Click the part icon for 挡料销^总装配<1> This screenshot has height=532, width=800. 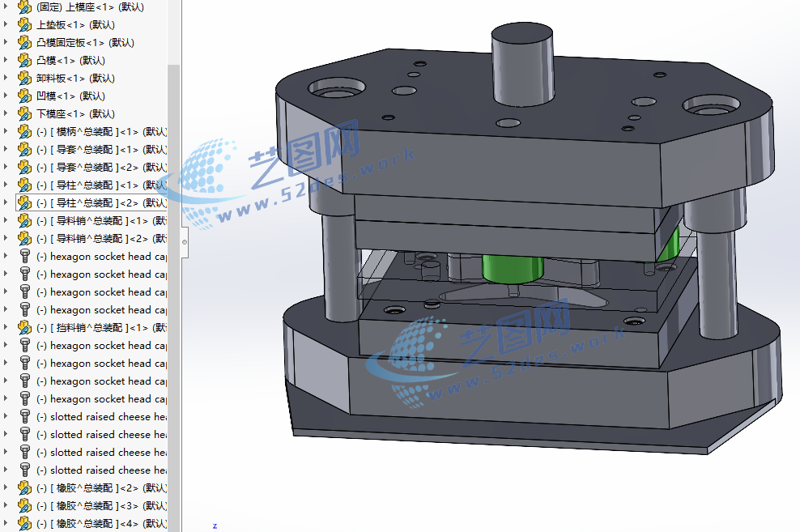[x=24, y=327]
